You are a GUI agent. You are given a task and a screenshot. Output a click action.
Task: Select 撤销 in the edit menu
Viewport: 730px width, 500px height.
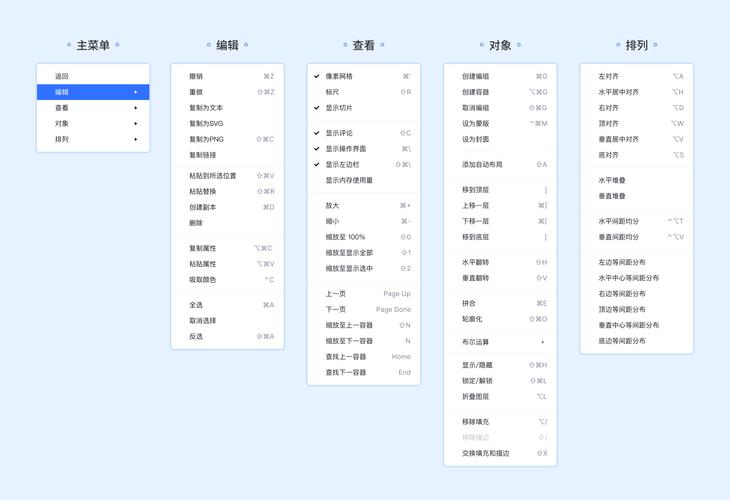pyautogui.click(x=196, y=76)
